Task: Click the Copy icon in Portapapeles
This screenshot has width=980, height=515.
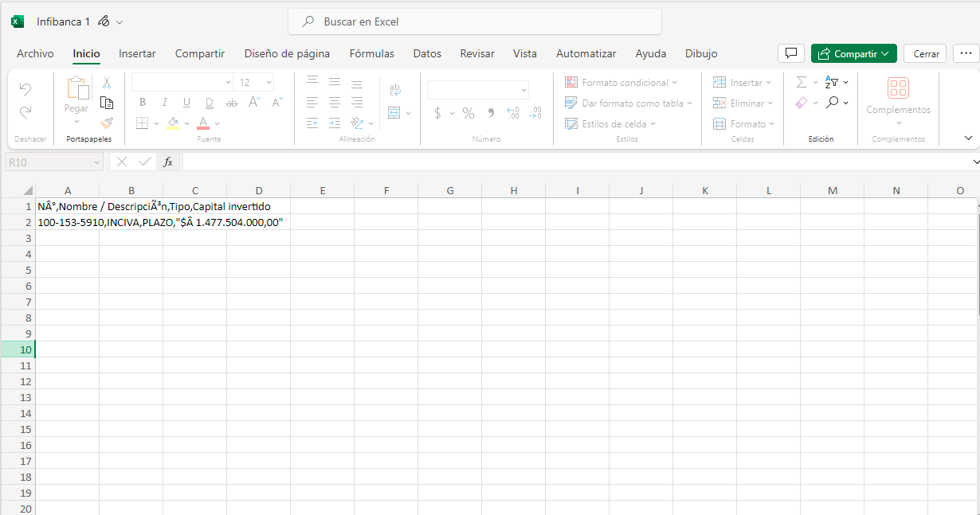Action: click(x=107, y=103)
